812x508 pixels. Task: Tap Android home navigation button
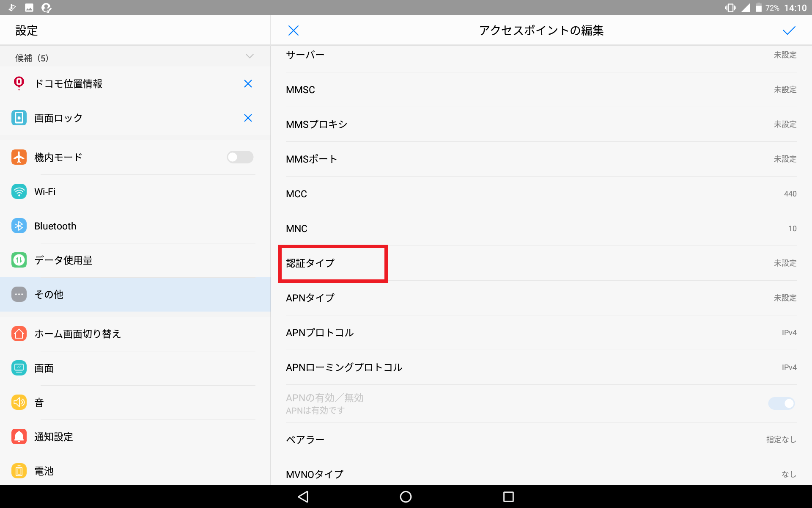(406, 497)
